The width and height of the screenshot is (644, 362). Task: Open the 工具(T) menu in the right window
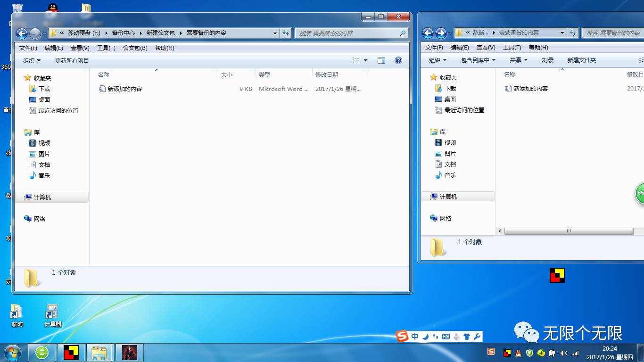coord(512,47)
